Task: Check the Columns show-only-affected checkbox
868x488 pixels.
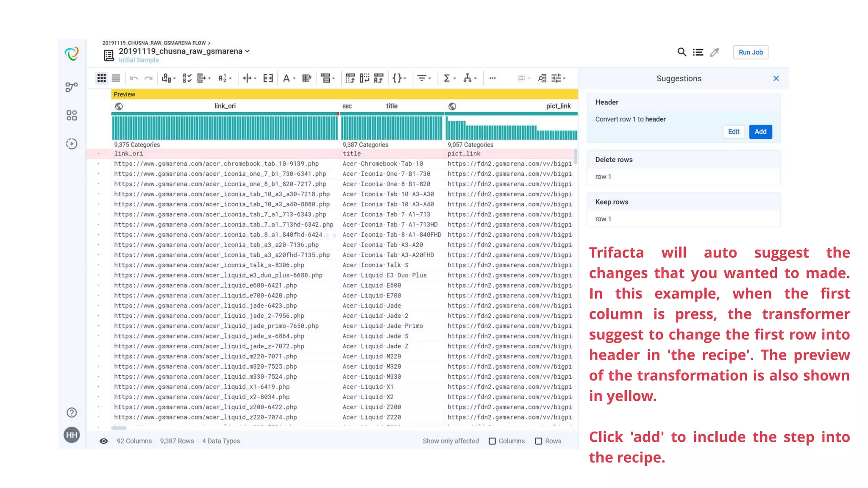Action: tap(492, 441)
